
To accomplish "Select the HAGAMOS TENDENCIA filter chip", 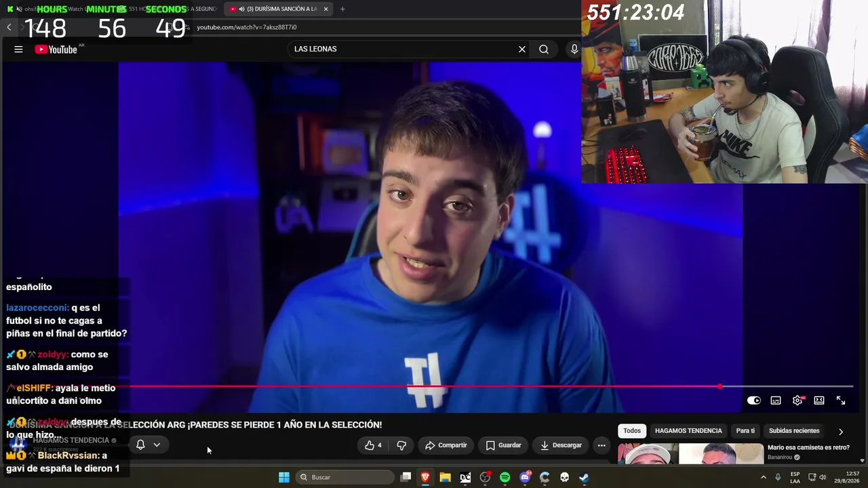I will tap(688, 430).
